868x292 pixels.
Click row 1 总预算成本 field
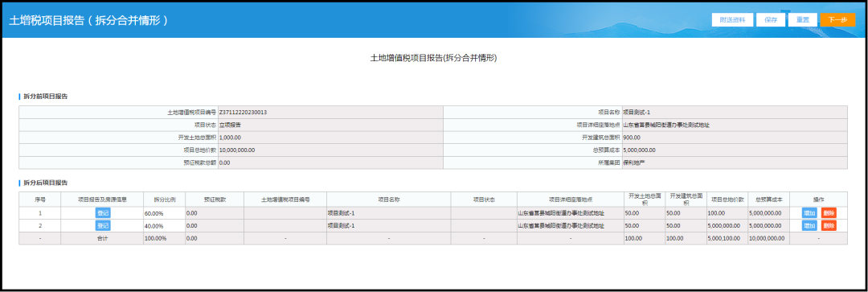point(769,213)
